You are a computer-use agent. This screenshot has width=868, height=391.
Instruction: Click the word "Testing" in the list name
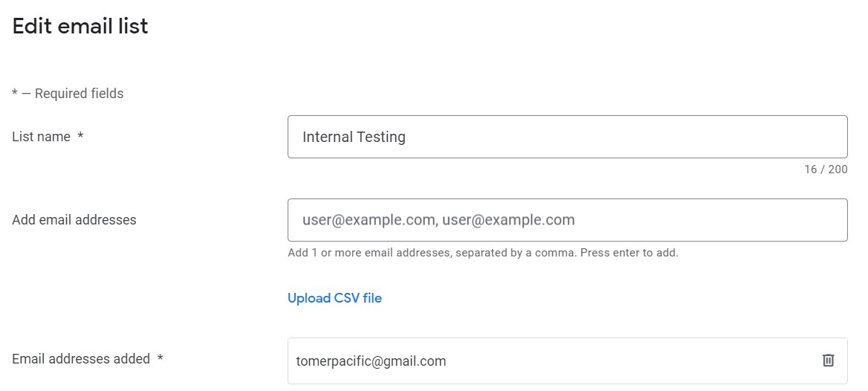click(x=380, y=138)
